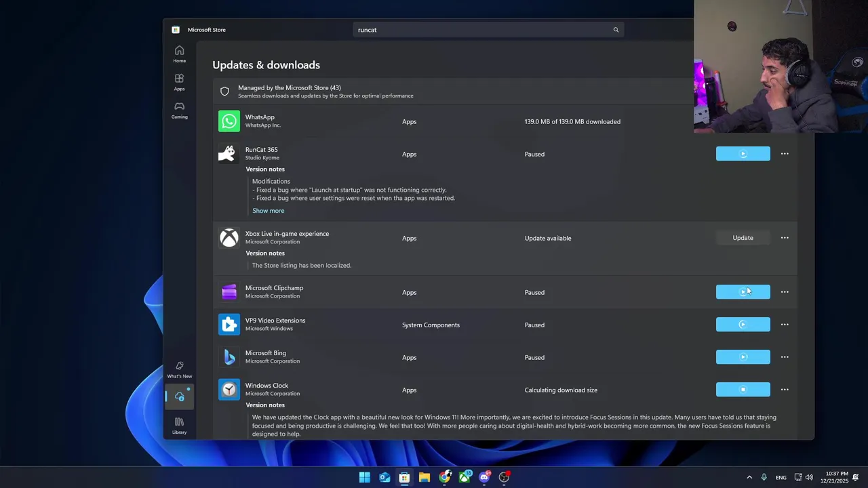Image resolution: width=868 pixels, height=488 pixels.
Task: Open What's New in sidebar
Action: (179, 369)
